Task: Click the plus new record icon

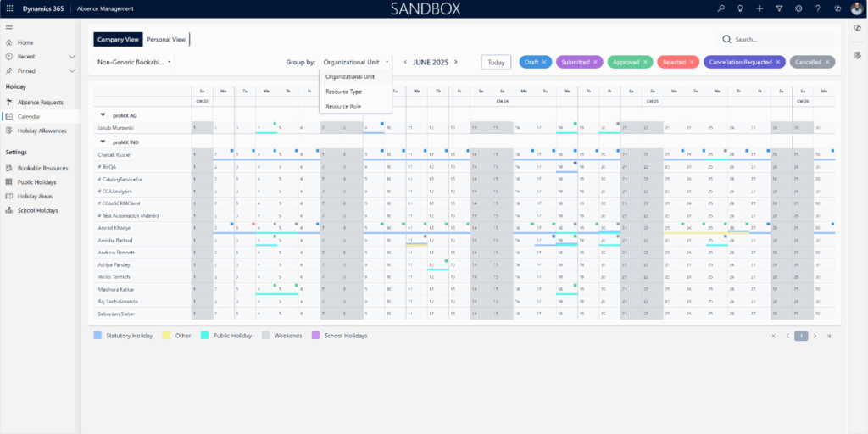Action: coord(759,8)
